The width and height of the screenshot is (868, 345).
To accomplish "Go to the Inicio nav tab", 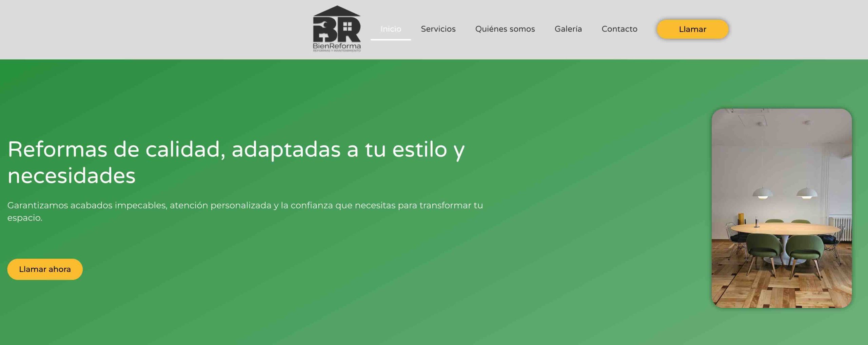I will point(391,29).
